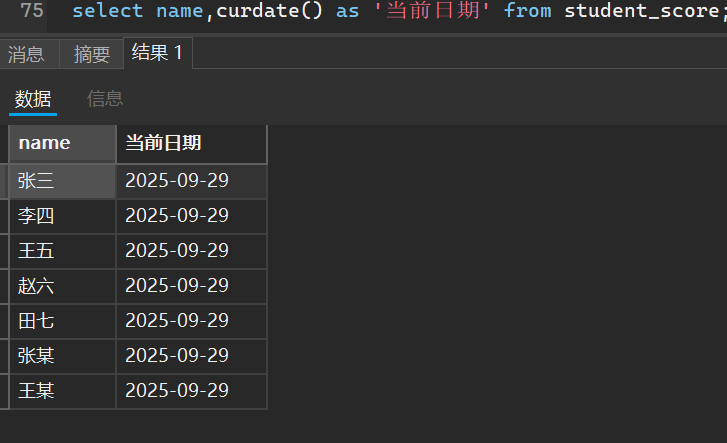Click the date cell in 李四's row
The image size is (727, 443).
pyautogui.click(x=191, y=216)
